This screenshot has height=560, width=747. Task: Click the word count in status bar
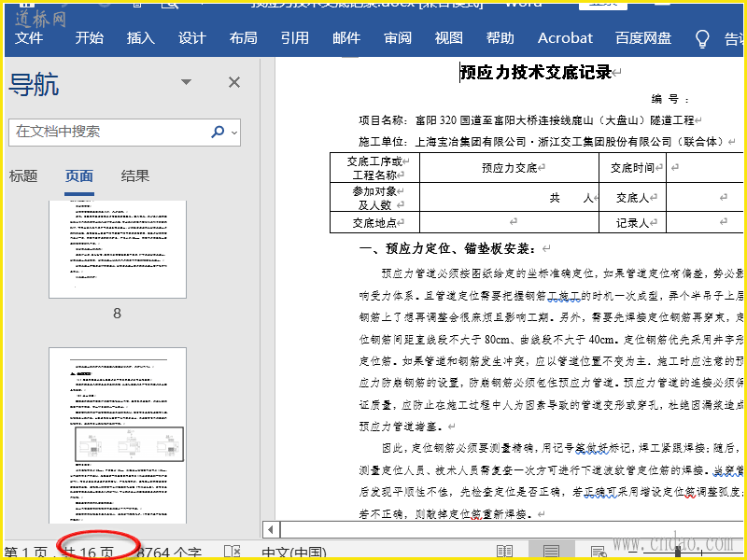[168, 553]
